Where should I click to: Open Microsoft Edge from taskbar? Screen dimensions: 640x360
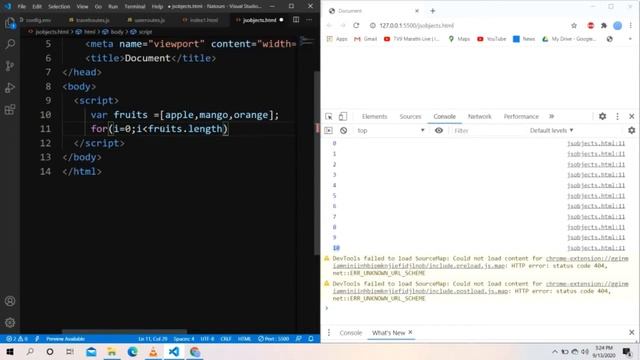point(133,351)
